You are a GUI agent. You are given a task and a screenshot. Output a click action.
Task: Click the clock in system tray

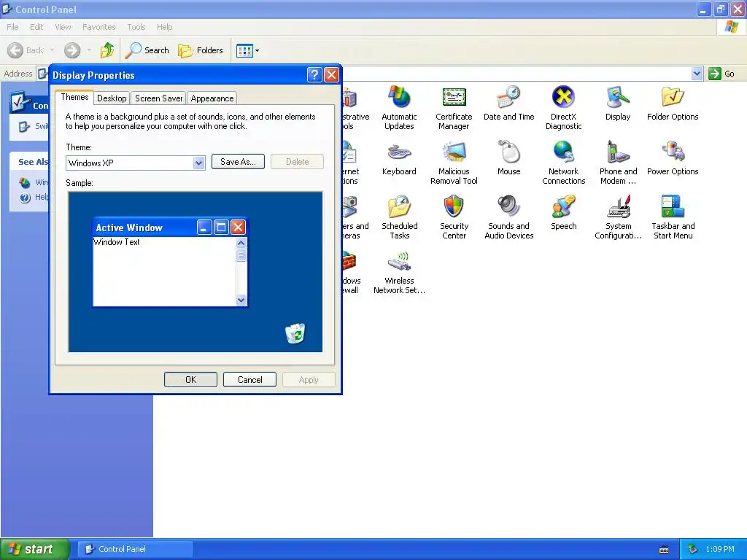tap(720, 549)
